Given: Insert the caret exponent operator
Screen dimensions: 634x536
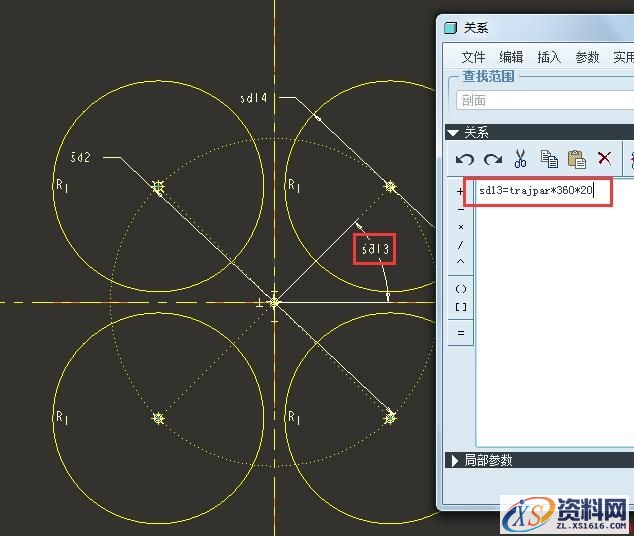Looking at the screenshot, I should click(460, 263).
